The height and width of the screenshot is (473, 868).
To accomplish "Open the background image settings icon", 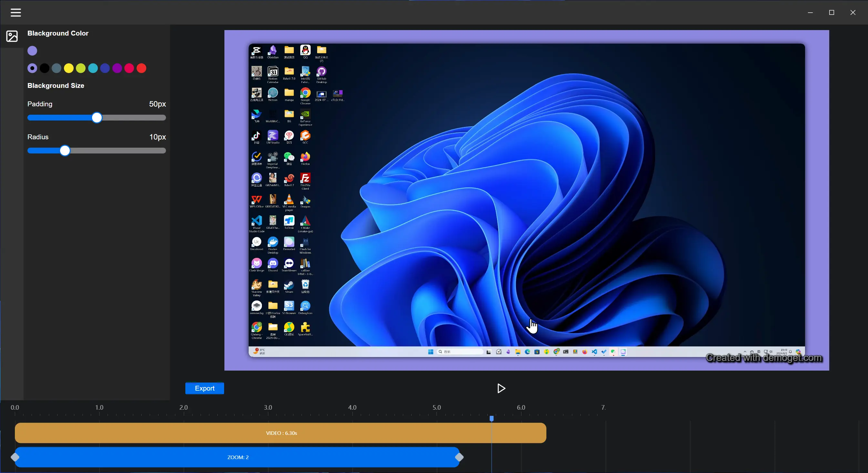I will click(12, 36).
